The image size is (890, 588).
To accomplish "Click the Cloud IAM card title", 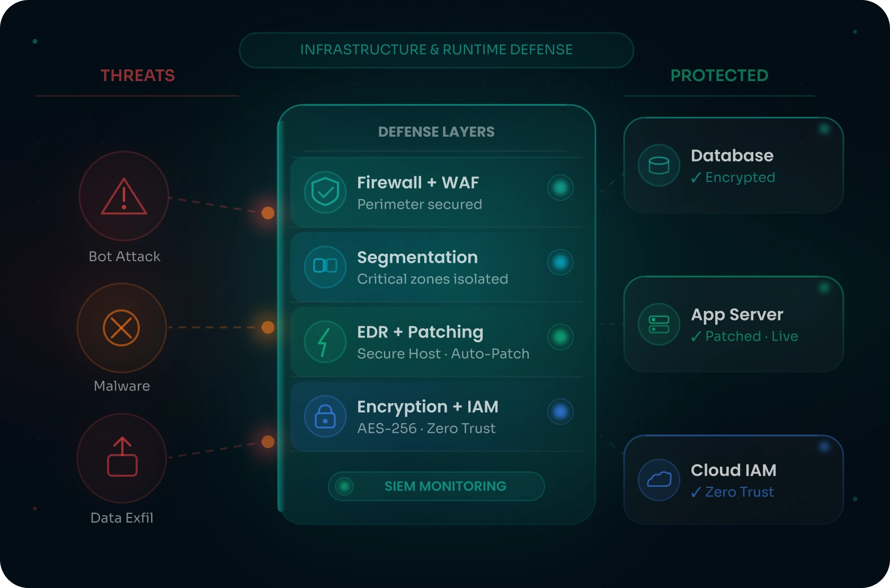I will coord(734,470).
